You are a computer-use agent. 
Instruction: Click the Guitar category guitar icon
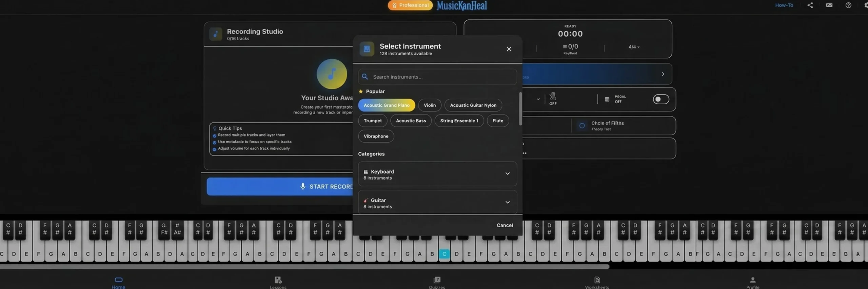(366, 200)
